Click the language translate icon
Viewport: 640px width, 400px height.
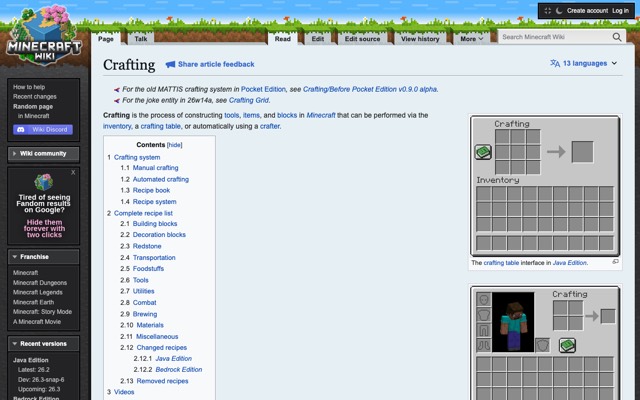click(x=555, y=63)
